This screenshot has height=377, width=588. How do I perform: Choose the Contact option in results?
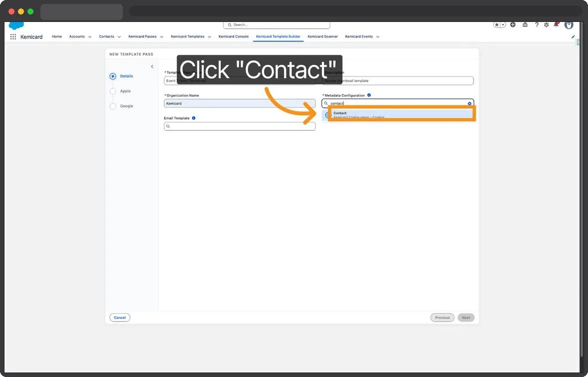pos(398,115)
